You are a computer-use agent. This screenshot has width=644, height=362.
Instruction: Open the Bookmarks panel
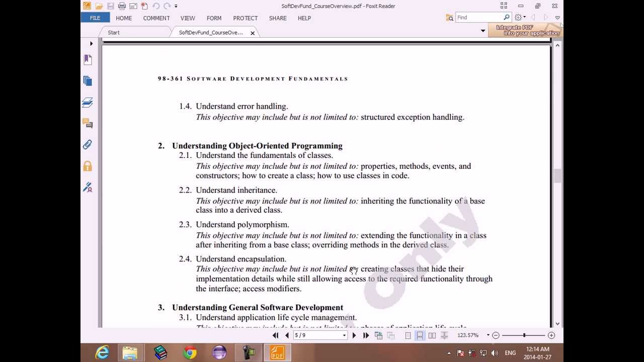click(x=88, y=59)
